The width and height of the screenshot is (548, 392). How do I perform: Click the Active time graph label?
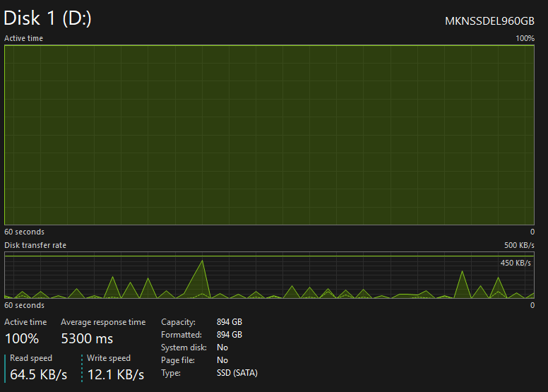tap(23, 38)
